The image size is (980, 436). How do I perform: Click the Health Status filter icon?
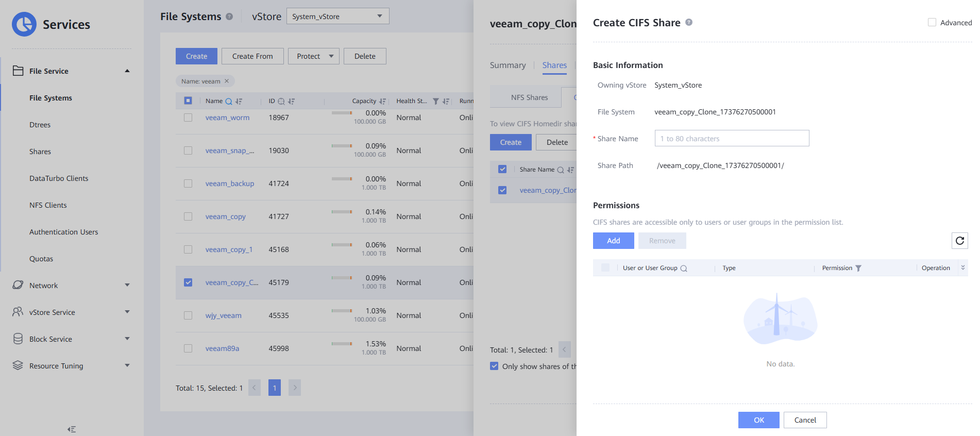point(436,102)
